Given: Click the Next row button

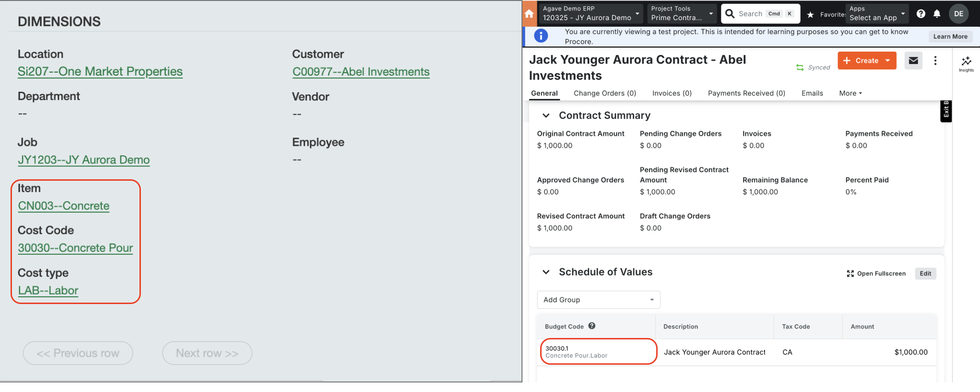Looking at the screenshot, I should pos(207,353).
